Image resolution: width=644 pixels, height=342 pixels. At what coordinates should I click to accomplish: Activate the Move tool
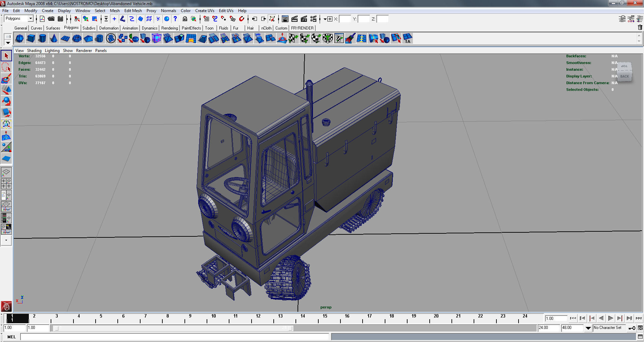pos(6,90)
